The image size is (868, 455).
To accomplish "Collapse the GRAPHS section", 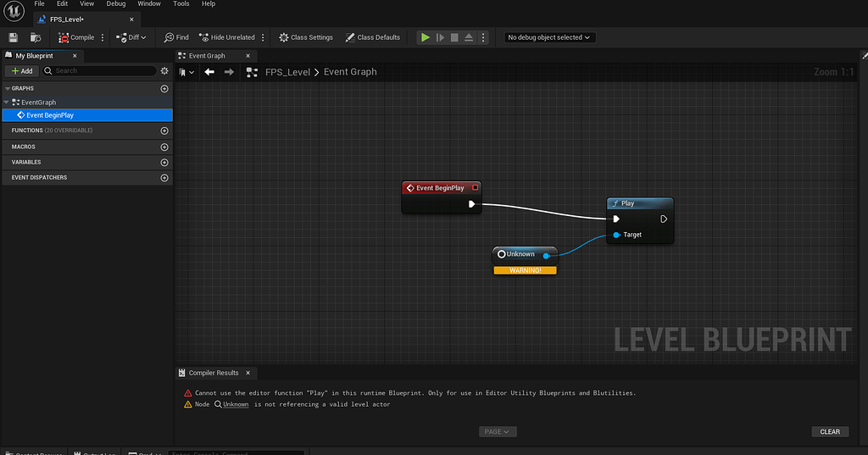I will coord(7,89).
